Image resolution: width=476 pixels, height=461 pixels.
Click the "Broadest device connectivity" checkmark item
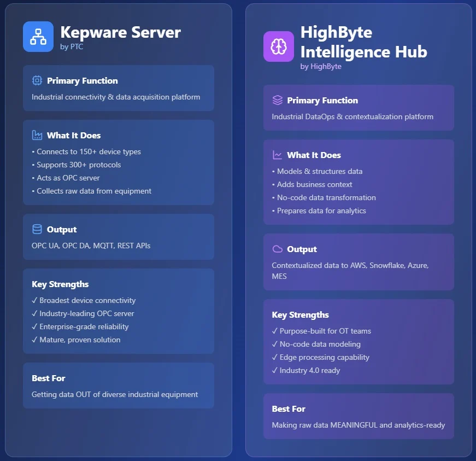[x=84, y=300]
